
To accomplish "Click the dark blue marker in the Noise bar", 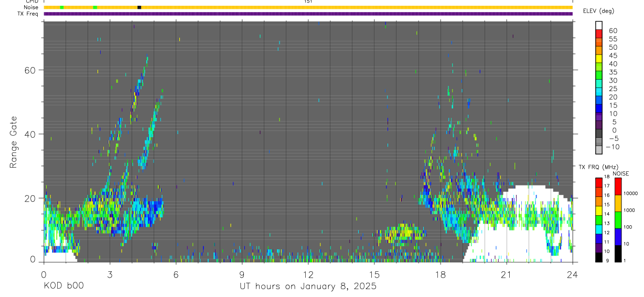I will pos(139,7).
